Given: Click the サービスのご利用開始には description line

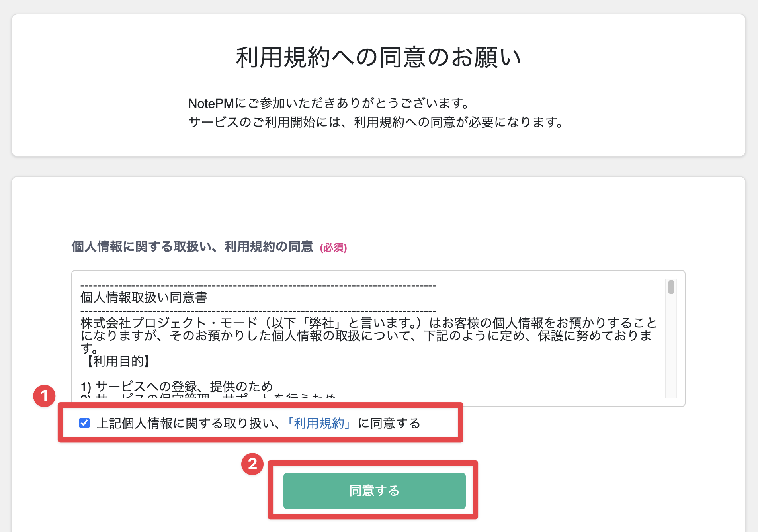Looking at the screenshot, I should [376, 122].
